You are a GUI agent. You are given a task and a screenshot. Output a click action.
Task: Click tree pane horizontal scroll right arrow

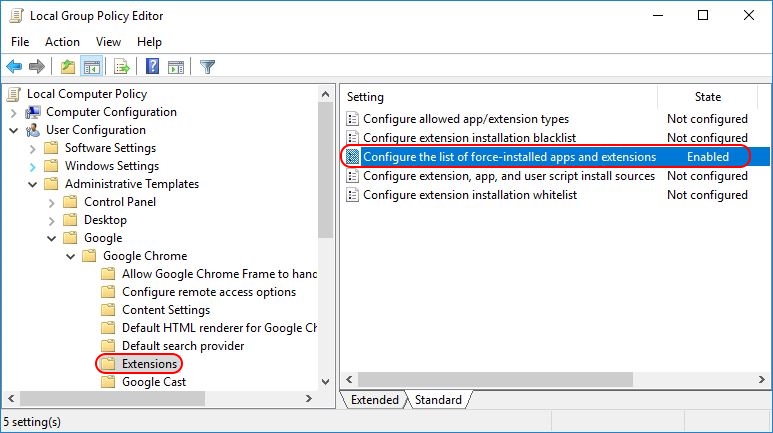pyautogui.click(x=309, y=398)
